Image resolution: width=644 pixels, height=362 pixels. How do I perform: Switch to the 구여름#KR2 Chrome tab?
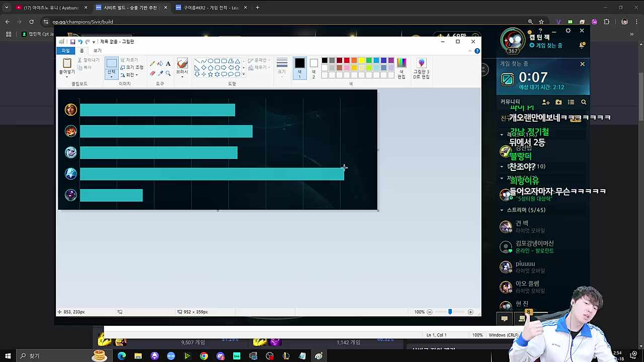tap(210, 8)
